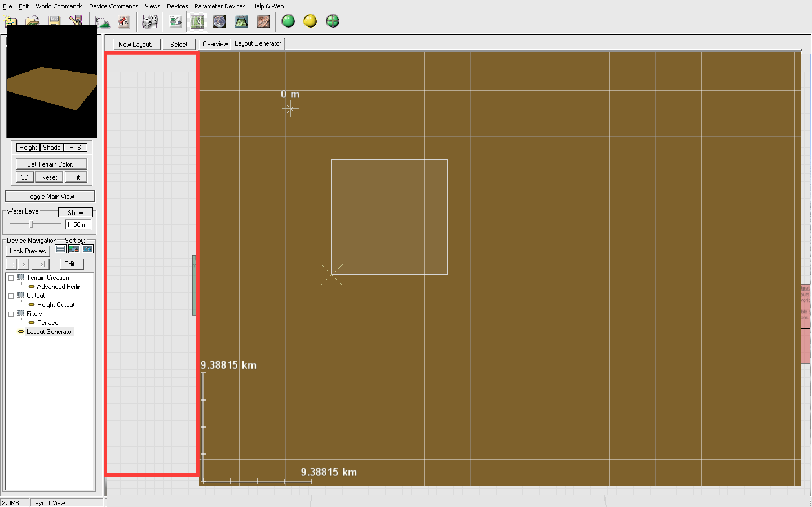Switch to Device View icon

point(175,21)
